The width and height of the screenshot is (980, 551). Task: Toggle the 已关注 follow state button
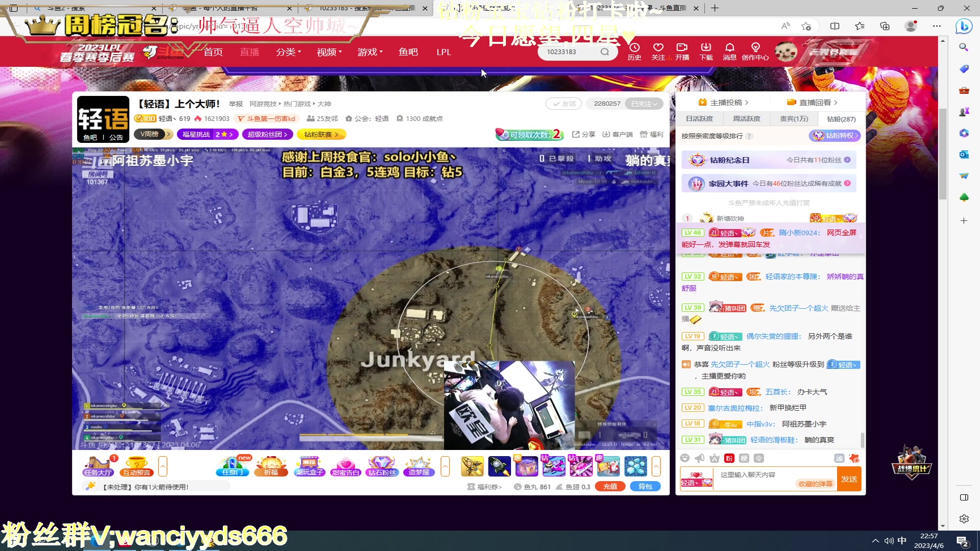pyautogui.click(x=644, y=104)
